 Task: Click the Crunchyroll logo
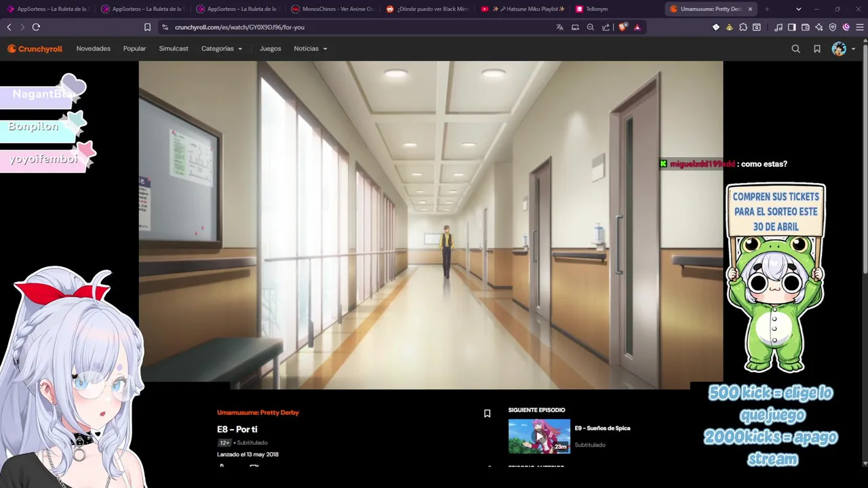(x=35, y=49)
